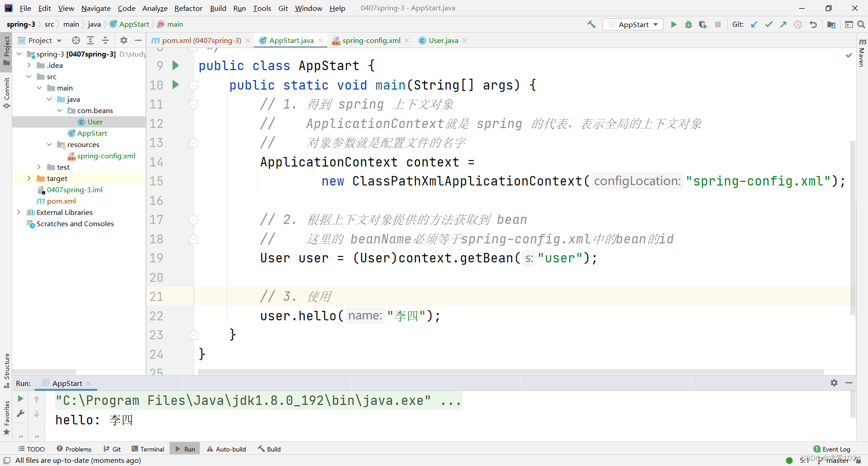868x466 pixels.
Task: Collapse the com.beans package node
Action: point(60,110)
